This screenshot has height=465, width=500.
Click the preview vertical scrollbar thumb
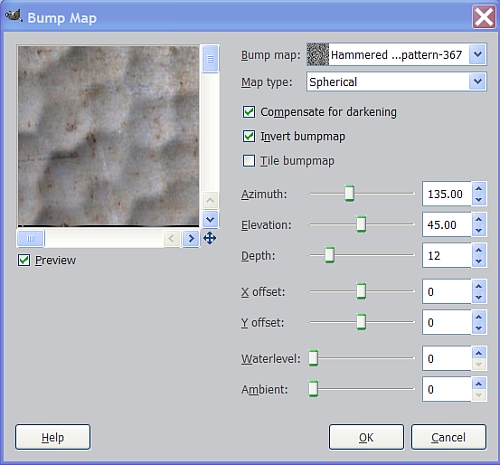(x=210, y=59)
